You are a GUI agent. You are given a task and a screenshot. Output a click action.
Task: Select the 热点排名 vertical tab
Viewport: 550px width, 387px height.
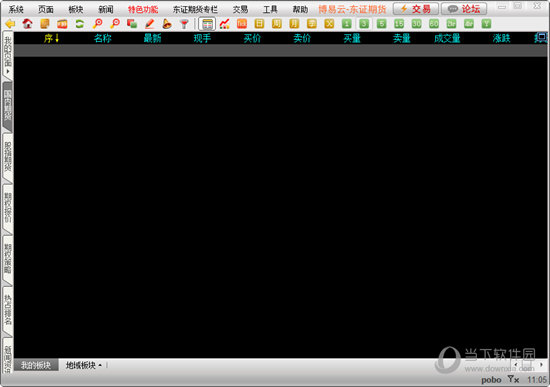coord(7,310)
